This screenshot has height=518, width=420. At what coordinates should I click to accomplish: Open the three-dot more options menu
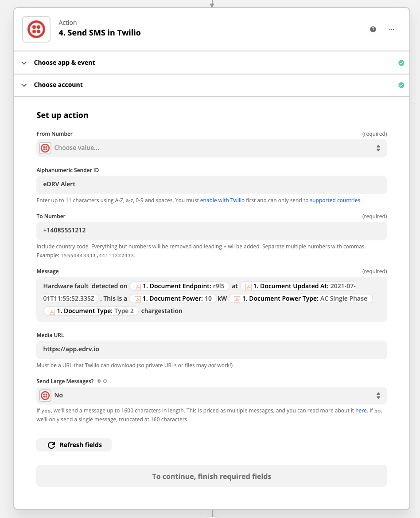pyautogui.click(x=392, y=29)
